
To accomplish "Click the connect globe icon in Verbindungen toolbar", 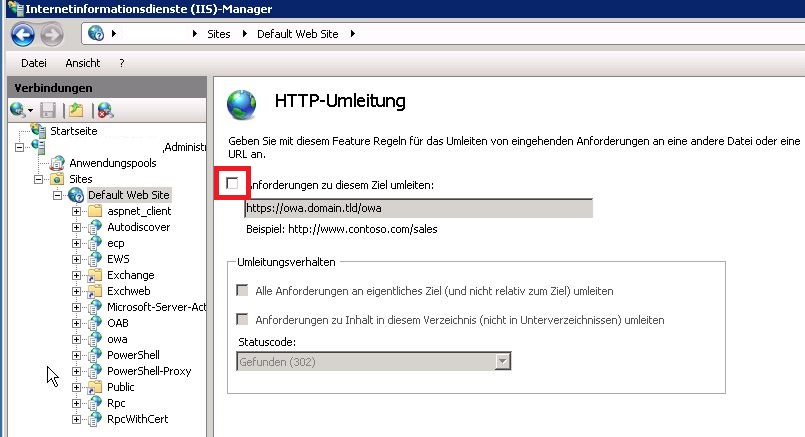I will pyautogui.click(x=18, y=110).
